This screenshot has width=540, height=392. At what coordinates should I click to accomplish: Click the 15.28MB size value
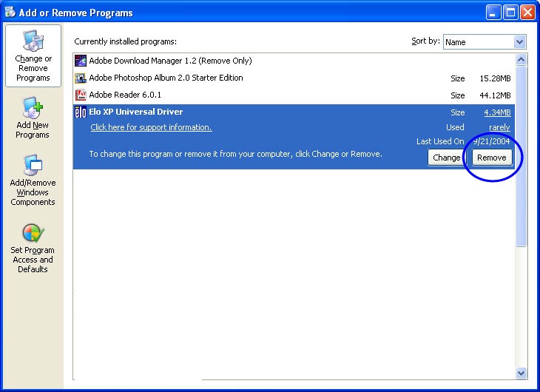[x=495, y=78]
